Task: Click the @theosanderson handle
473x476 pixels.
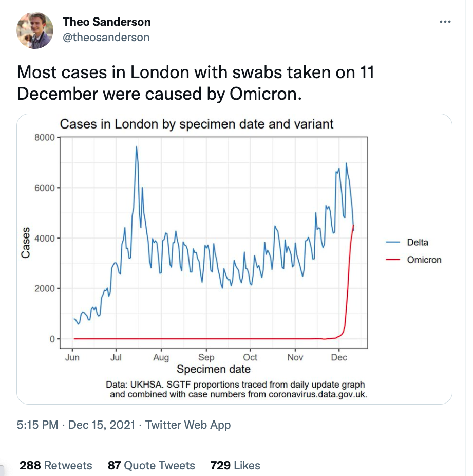Action: 106,37
